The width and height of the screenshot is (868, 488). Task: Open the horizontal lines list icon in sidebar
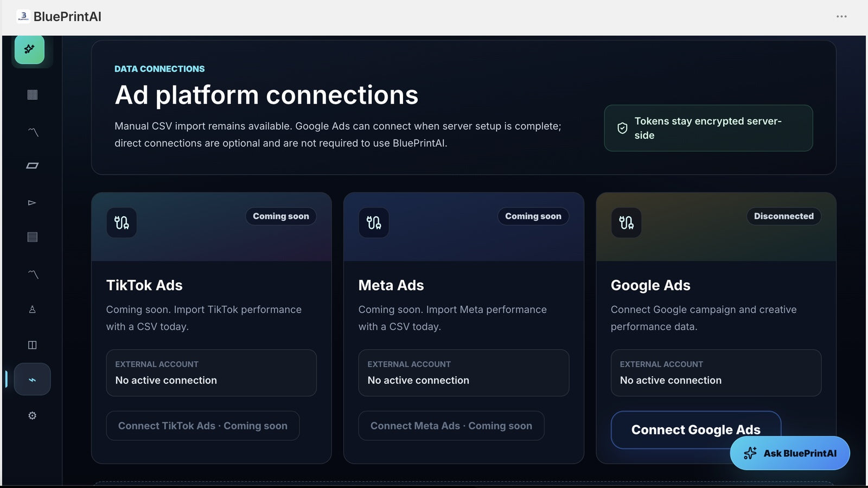coord(33,237)
